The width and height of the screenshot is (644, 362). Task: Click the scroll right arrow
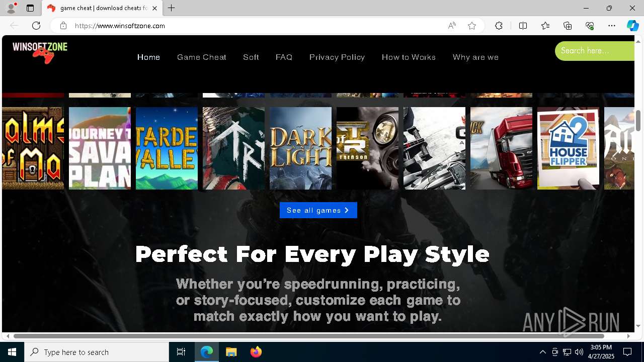628,336
